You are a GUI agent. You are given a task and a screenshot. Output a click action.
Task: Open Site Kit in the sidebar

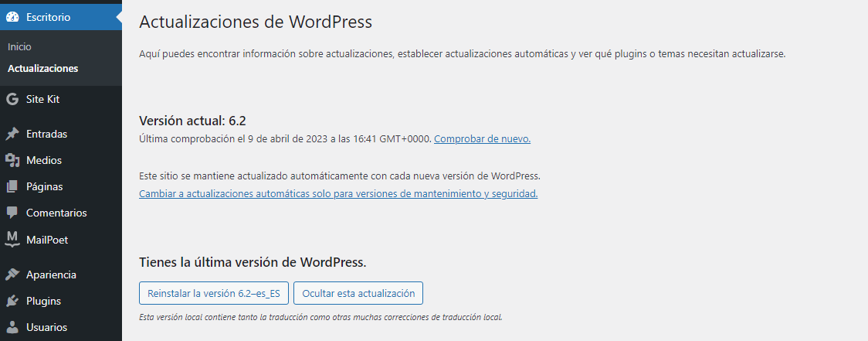click(x=42, y=99)
